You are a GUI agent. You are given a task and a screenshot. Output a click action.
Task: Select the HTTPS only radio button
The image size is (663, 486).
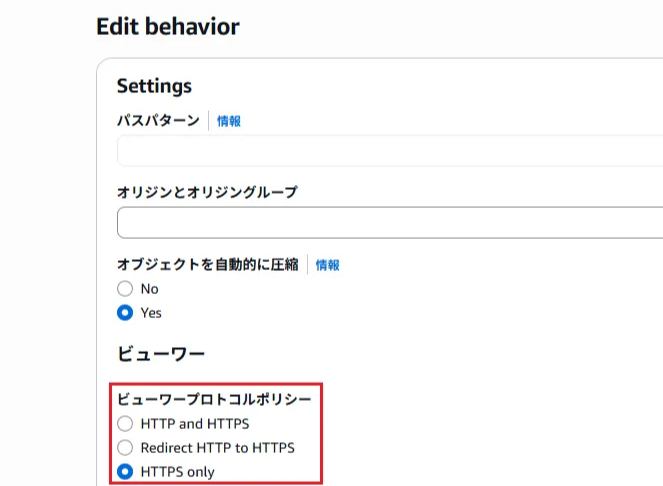pos(125,472)
